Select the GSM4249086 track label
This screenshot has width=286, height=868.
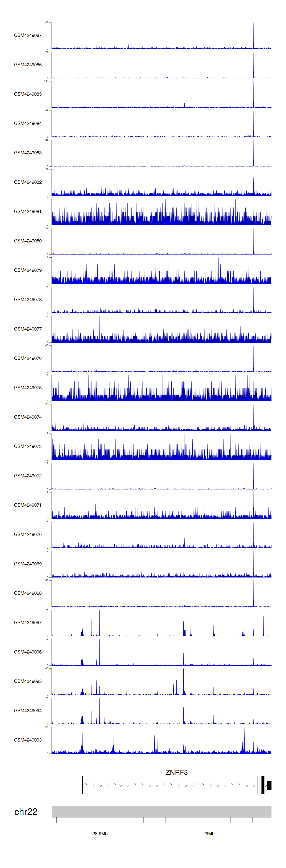pos(28,65)
